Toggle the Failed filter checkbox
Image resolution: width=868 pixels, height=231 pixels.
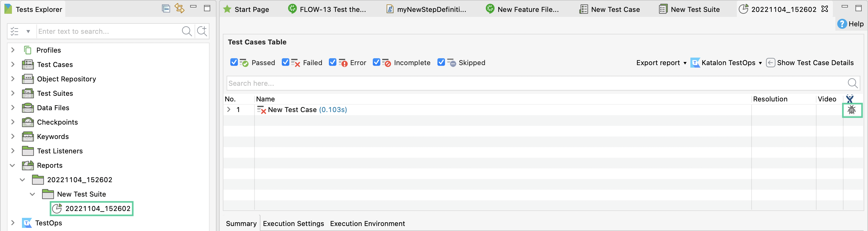pos(285,62)
